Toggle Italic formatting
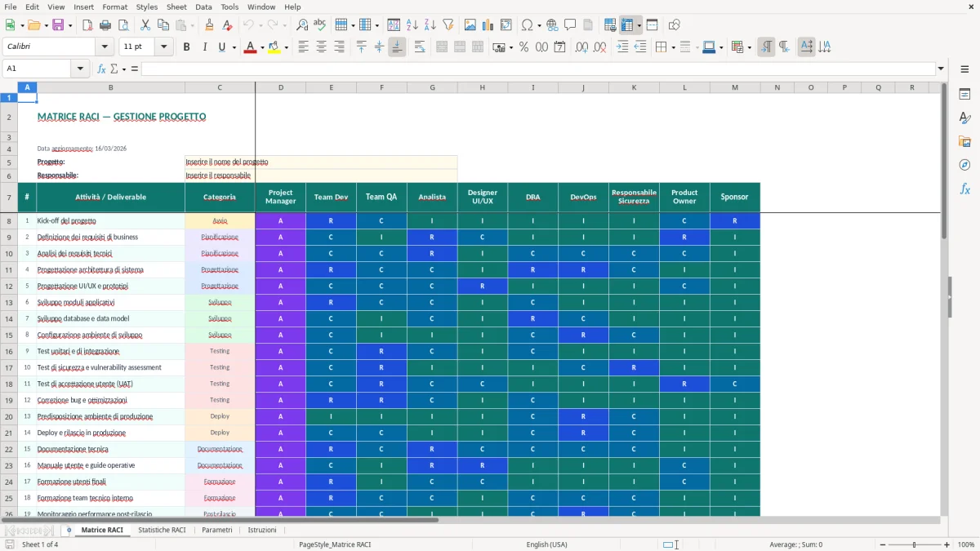 (x=204, y=47)
